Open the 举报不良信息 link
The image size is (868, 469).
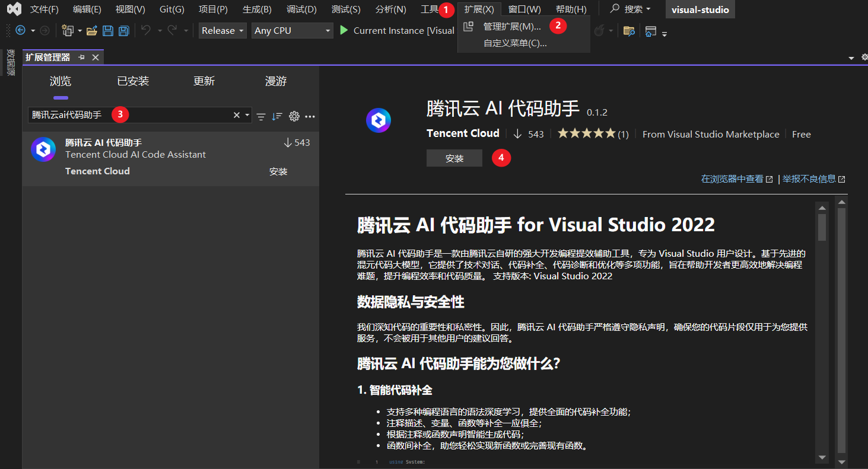813,179
